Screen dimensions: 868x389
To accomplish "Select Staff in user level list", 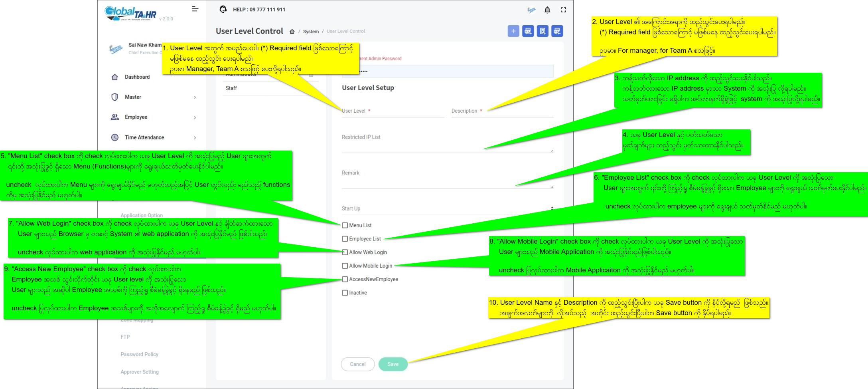I will pos(231,88).
